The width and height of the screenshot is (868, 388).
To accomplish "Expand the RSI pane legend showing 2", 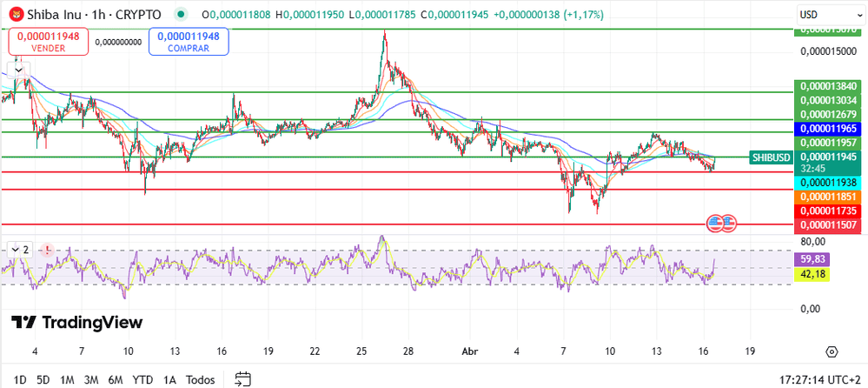I will (19, 250).
